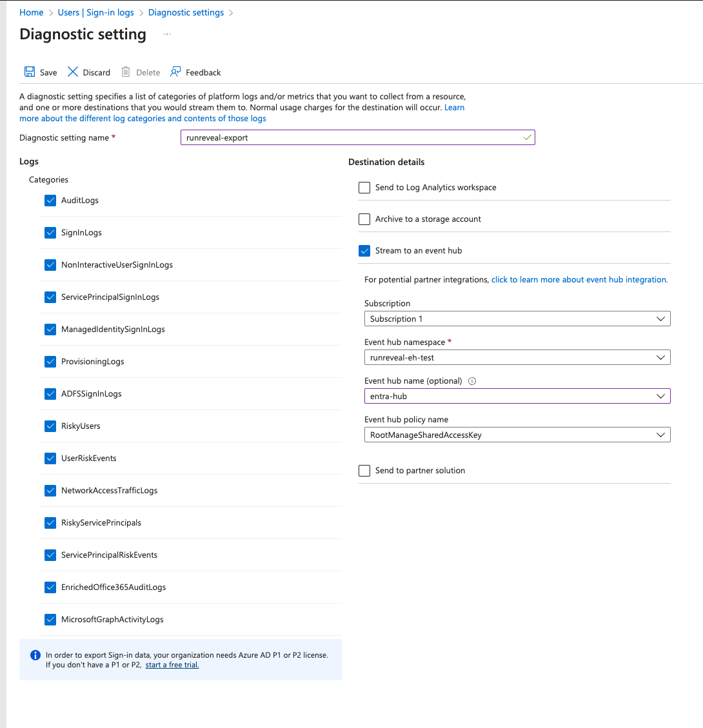Open the Event hub name dropdown
This screenshot has height=728, width=703.
pos(517,396)
